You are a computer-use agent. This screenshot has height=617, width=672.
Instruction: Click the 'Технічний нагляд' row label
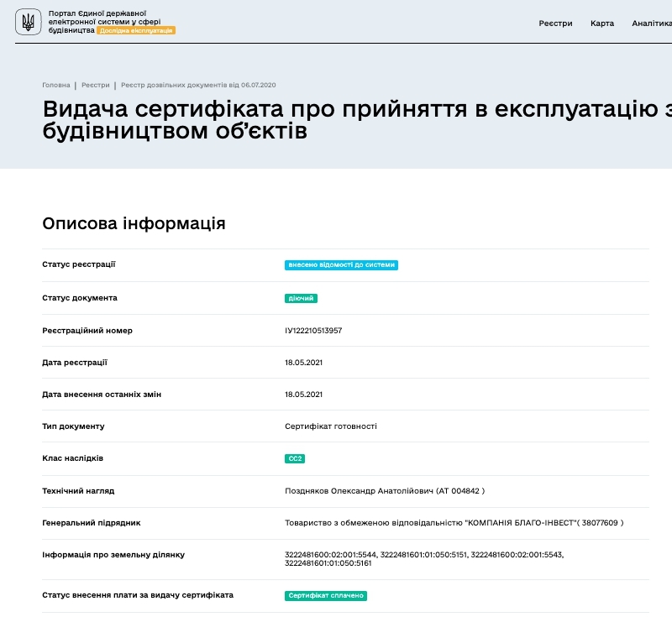(78, 491)
